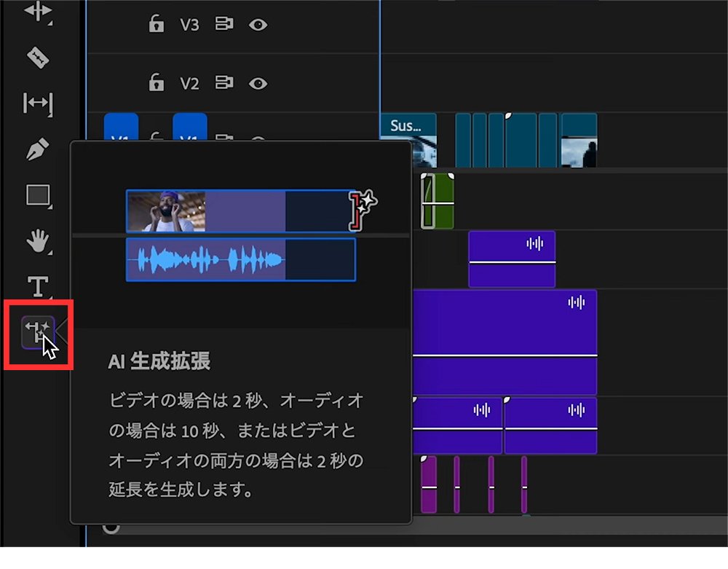
Task: Select the Slip tool
Action: (38, 103)
